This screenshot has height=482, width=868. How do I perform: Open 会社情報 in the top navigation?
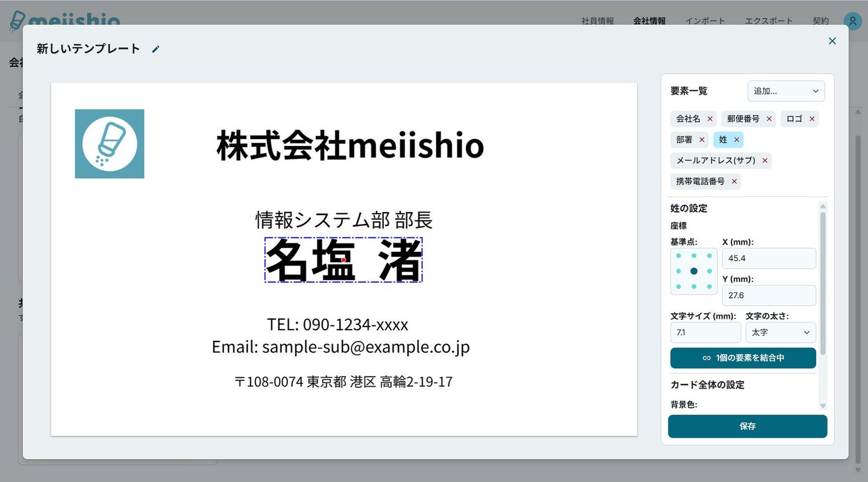click(650, 21)
